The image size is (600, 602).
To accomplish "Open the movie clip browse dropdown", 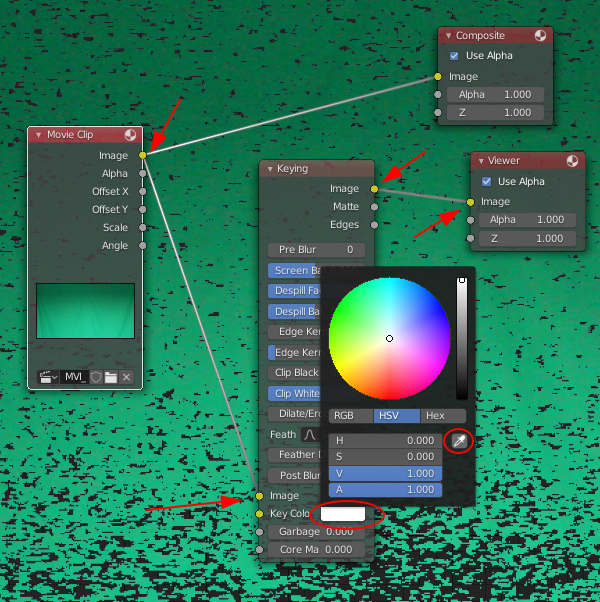I will pyautogui.click(x=46, y=377).
